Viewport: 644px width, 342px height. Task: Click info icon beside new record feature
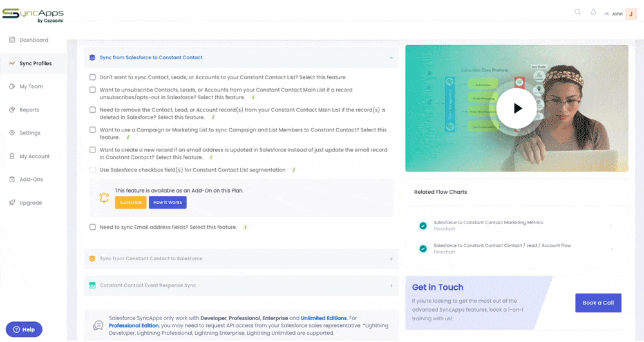coord(211,157)
